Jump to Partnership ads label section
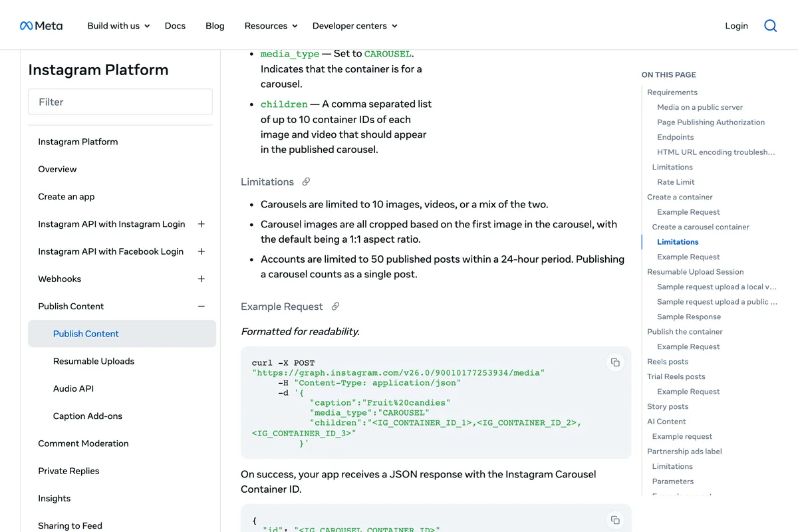Viewport: 798px width, 532px height. [x=684, y=452]
